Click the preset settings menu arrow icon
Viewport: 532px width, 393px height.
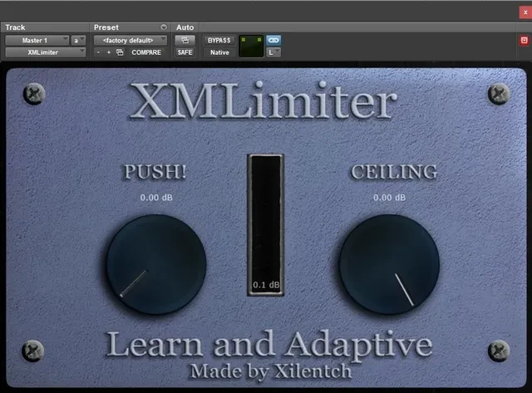(x=163, y=27)
